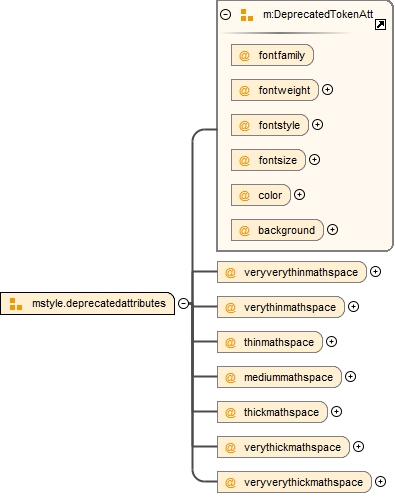Select the thickmathspace attribute
This screenshot has height=498, width=395.
tap(272, 412)
